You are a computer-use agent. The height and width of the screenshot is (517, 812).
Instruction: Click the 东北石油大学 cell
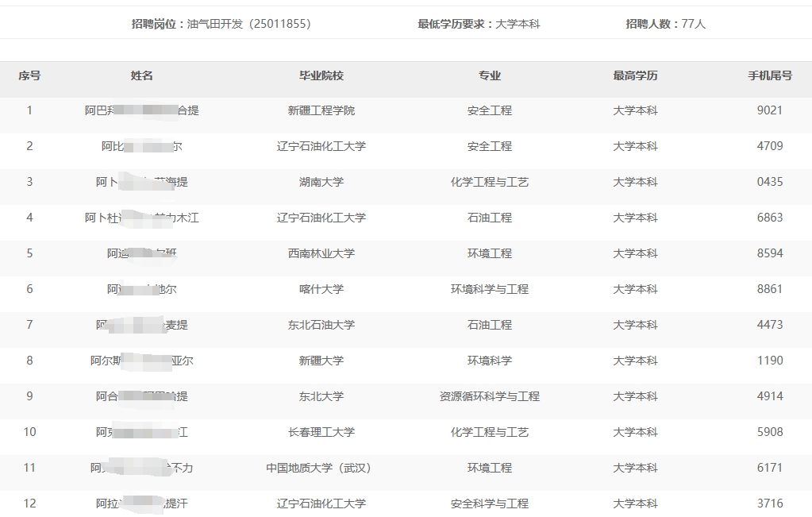pos(321,325)
